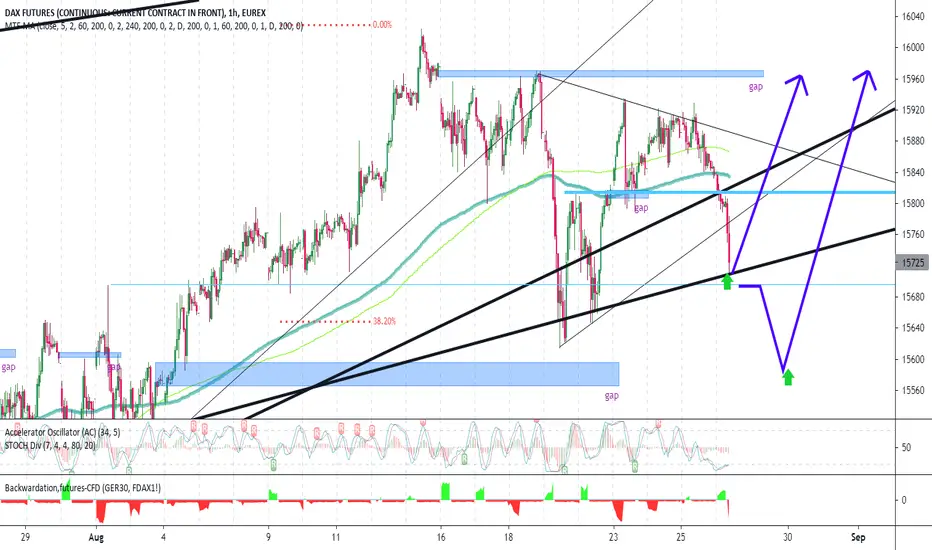Click the 18 date on time axis
This screenshot has width=932, height=550.
pos(509,538)
